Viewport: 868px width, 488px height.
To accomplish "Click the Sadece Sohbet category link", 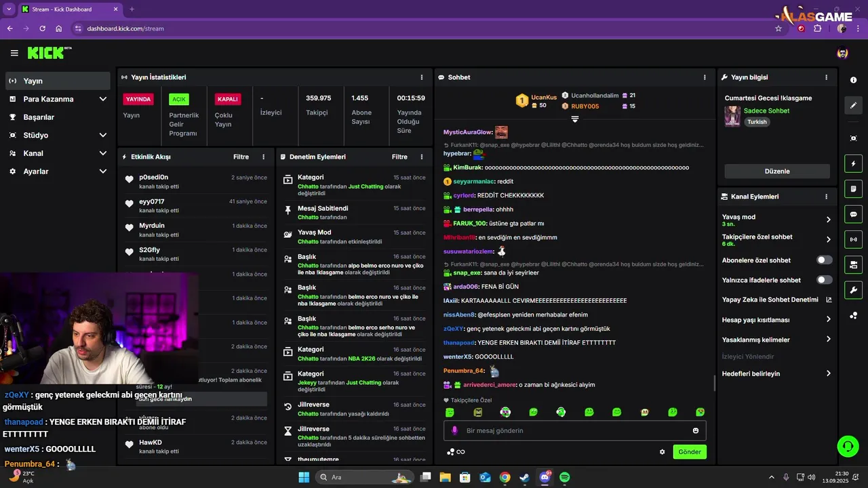I will 766,110.
